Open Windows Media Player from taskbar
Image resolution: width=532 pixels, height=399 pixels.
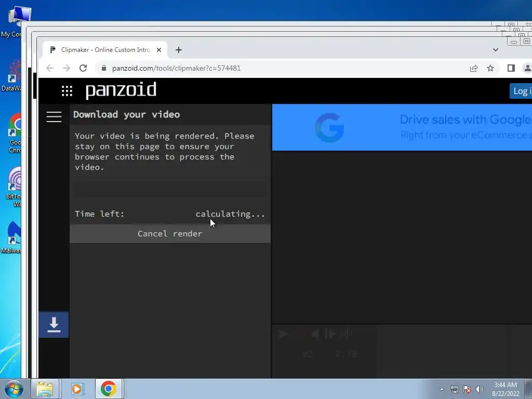[x=77, y=389]
